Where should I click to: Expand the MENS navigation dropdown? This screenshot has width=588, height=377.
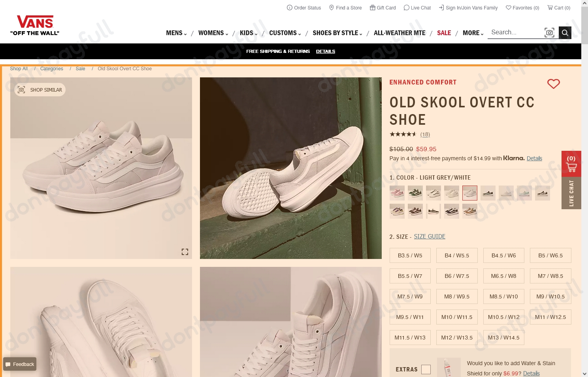coord(175,33)
